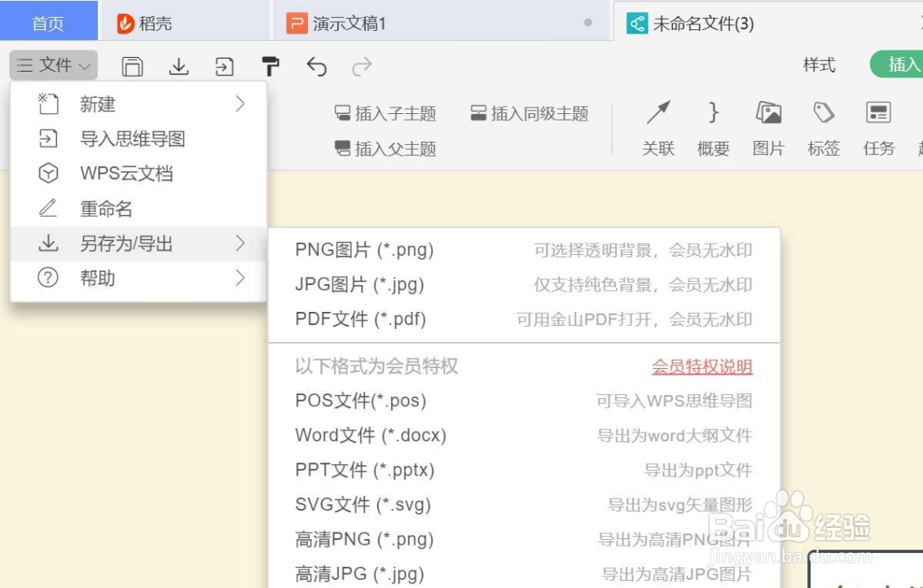Click the pencil icon beside 重命名
This screenshot has width=923, height=588.
click(48, 208)
